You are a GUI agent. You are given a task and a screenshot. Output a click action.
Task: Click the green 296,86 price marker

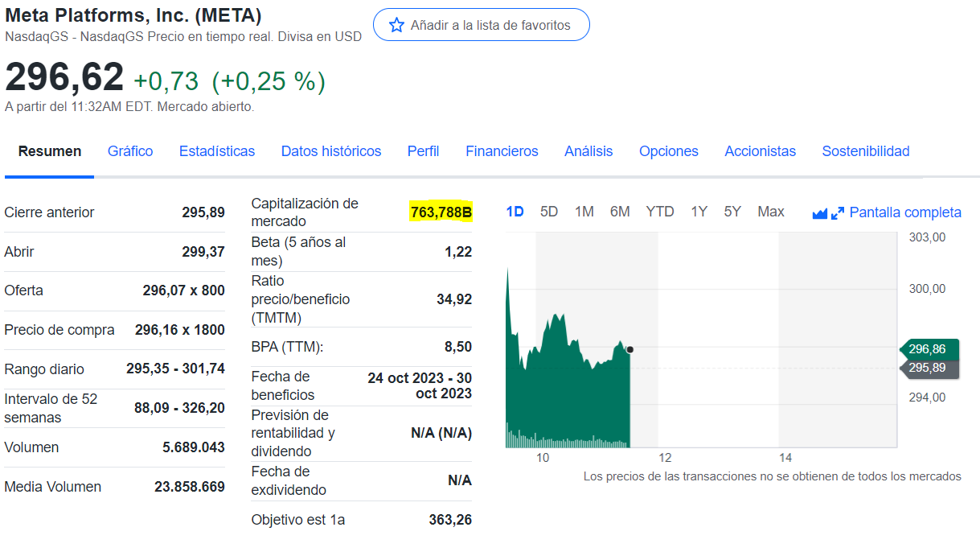coord(928,349)
